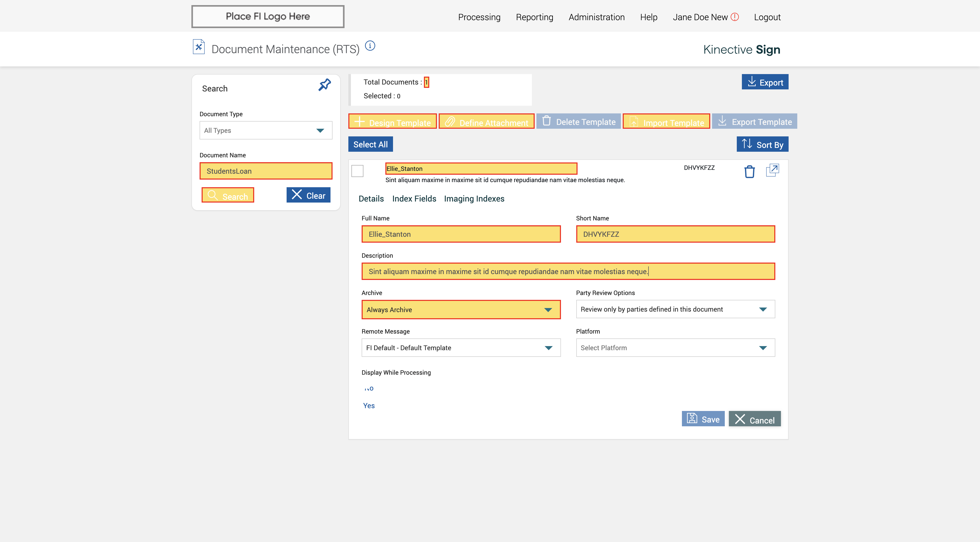Select No for Display While Processing
This screenshot has width=980, height=542.
(369, 388)
